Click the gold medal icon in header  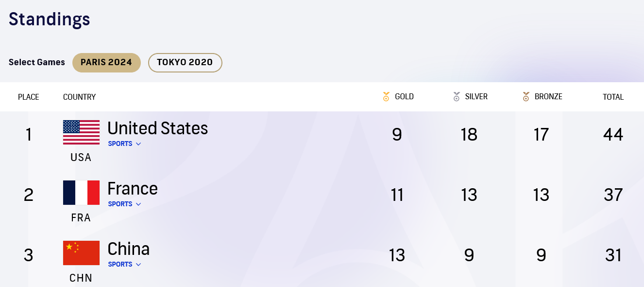386,97
